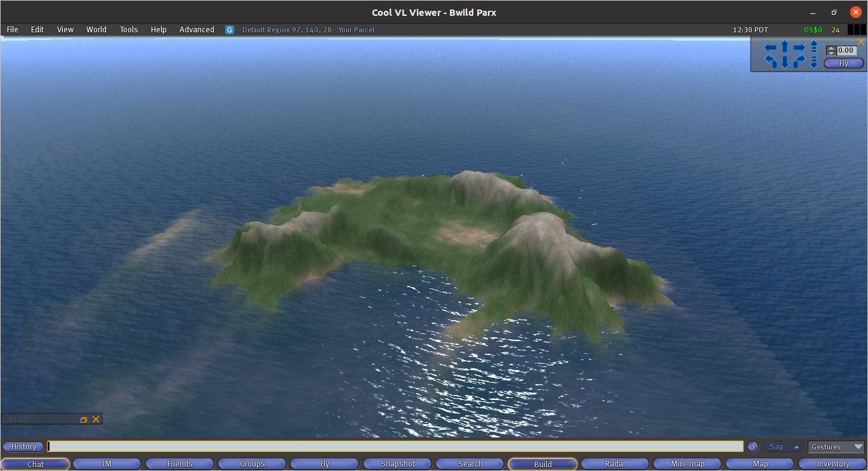Image resolution: width=868 pixels, height=471 pixels.
Task: Minimize the Cool VL Viewer window
Action: click(x=813, y=13)
